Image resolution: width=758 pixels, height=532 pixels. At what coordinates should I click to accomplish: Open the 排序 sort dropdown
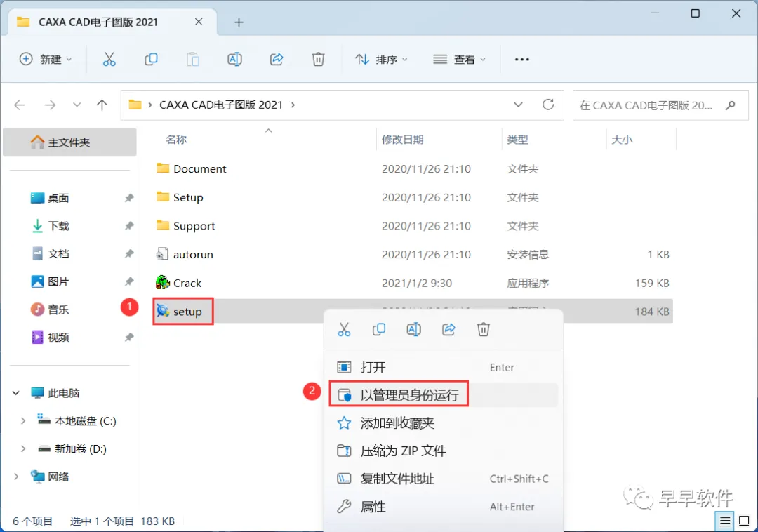(381, 60)
